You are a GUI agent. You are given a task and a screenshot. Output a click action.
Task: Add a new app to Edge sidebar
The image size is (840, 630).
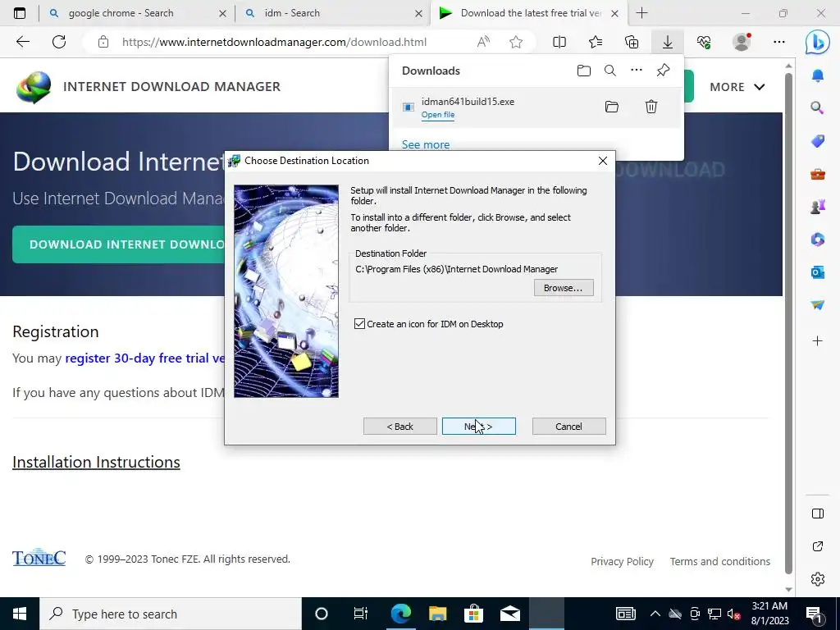pos(818,340)
